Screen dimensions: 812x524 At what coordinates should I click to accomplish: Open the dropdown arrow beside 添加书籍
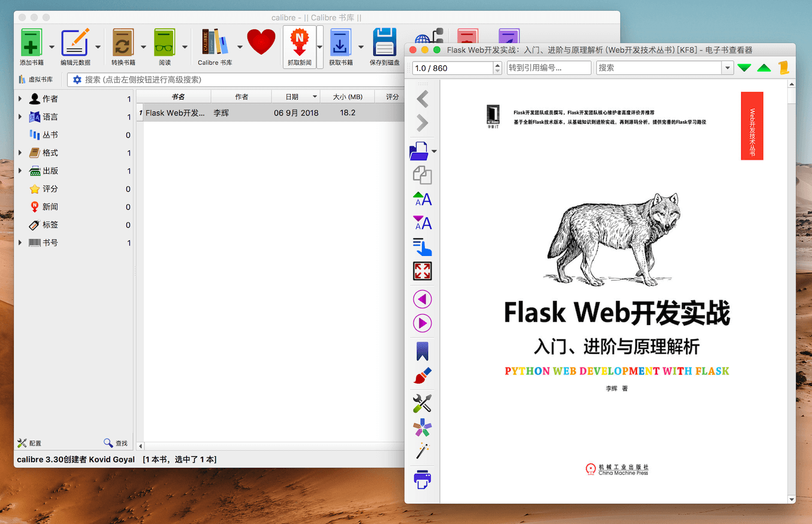click(52, 47)
